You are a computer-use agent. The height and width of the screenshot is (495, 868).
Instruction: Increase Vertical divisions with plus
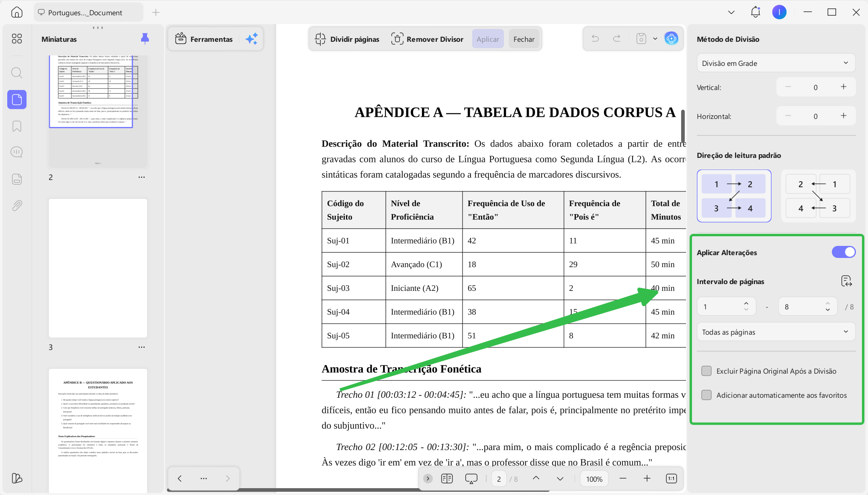[843, 87]
